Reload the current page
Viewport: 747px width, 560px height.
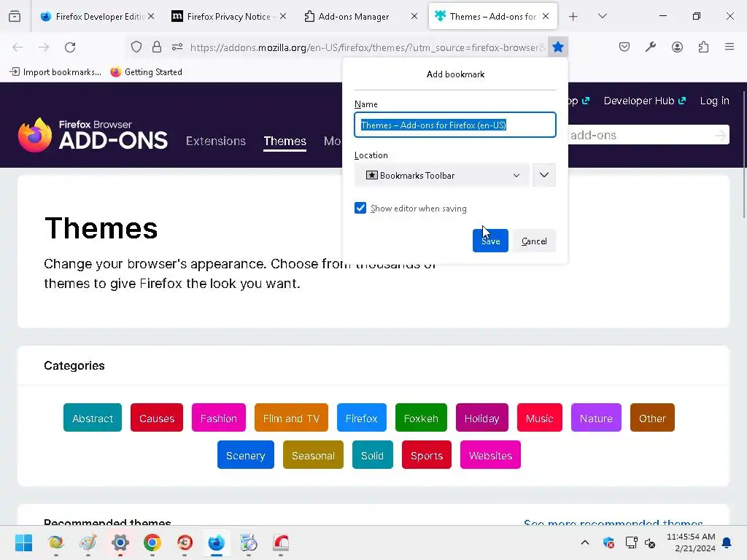(x=70, y=47)
